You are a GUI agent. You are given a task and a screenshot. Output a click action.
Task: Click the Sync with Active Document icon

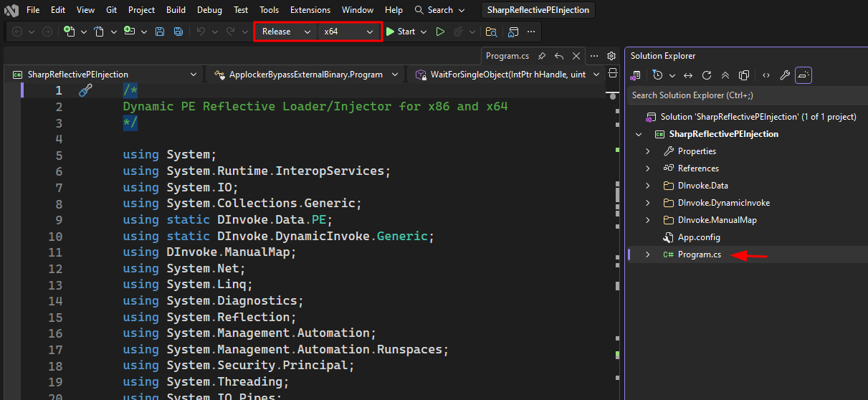coord(688,75)
